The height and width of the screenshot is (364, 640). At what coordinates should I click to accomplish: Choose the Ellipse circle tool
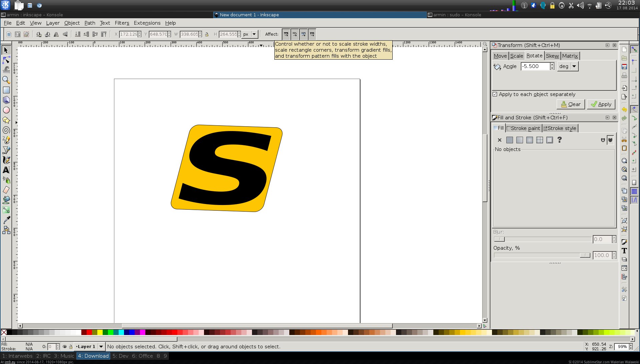point(6,110)
